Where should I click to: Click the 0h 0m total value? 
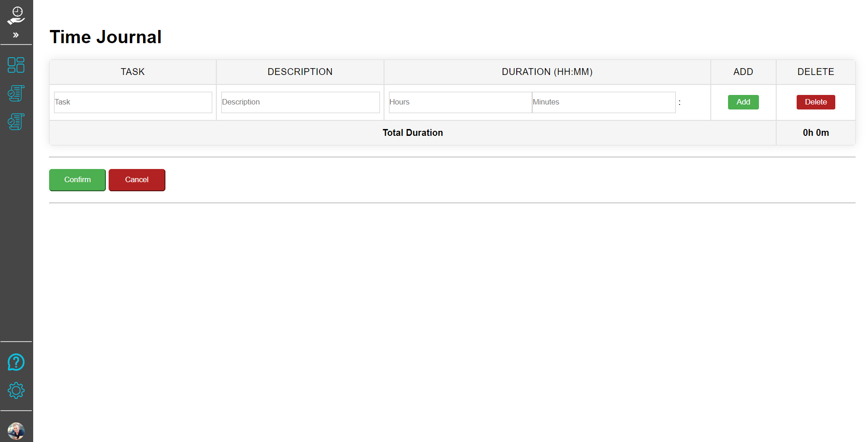(x=815, y=133)
